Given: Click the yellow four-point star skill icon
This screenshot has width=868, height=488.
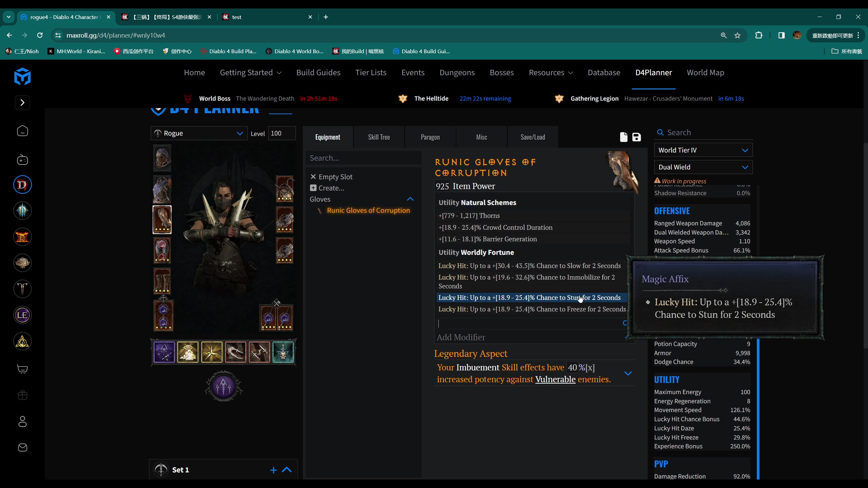Looking at the screenshot, I should click(x=212, y=352).
